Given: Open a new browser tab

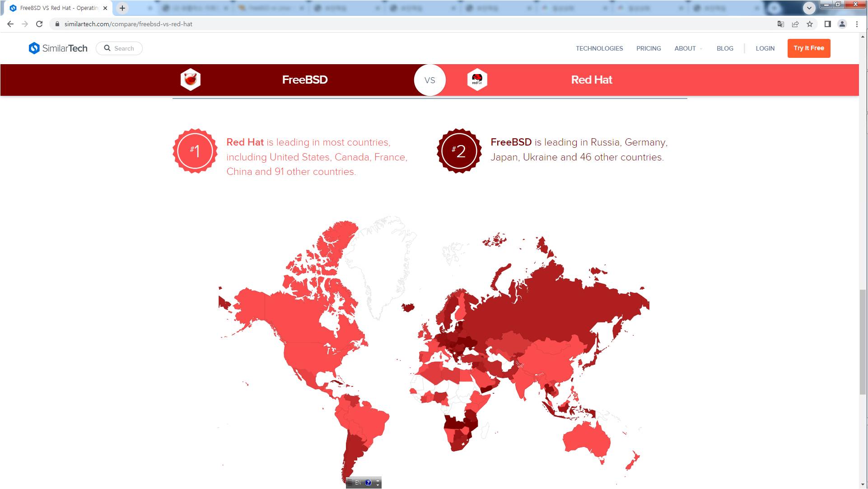Looking at the screenshot, I should pyautogui.click(x=122, y=8).
